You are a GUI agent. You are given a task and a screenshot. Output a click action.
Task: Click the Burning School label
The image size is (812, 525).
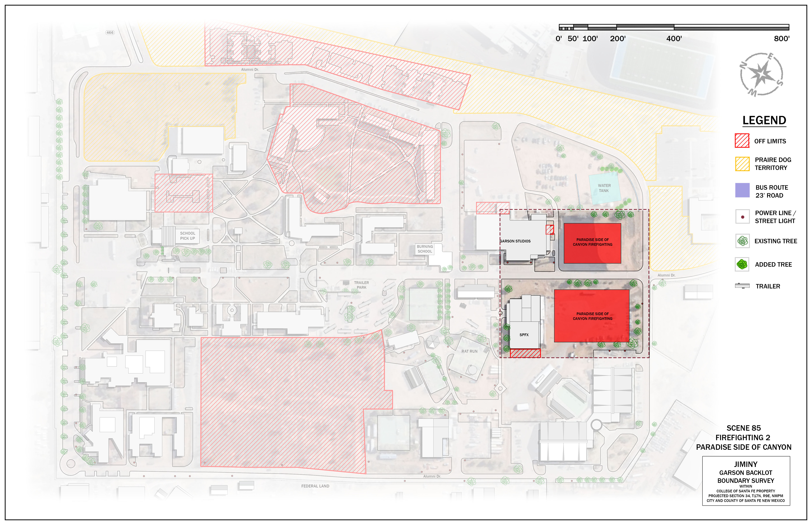pos(425,249)
